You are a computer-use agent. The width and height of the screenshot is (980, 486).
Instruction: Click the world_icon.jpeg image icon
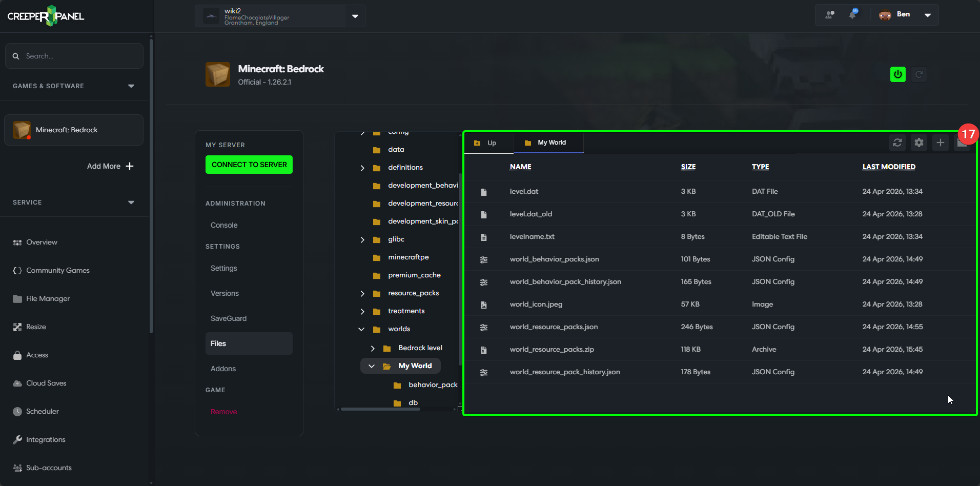(x=483, y=305)
